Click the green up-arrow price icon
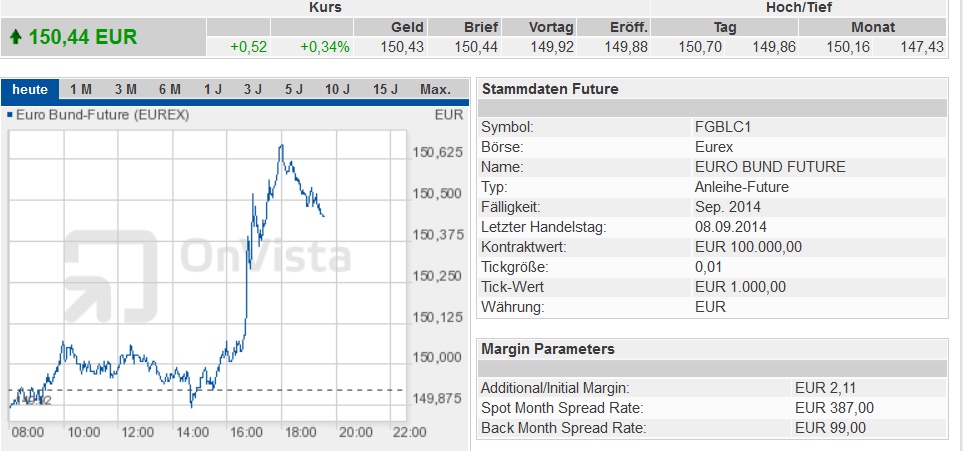The width and height of the screenshot is (963, 451). (x=15, y=38)
